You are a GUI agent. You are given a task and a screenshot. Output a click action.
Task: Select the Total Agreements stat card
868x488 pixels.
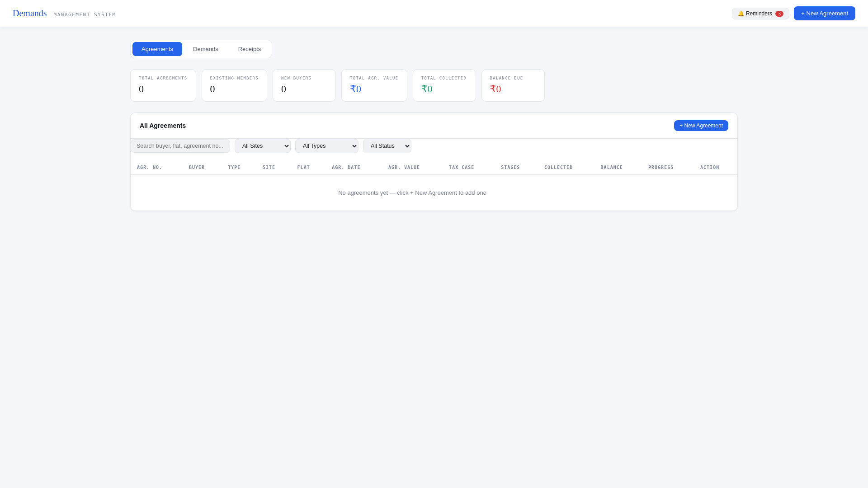(163, 85)
